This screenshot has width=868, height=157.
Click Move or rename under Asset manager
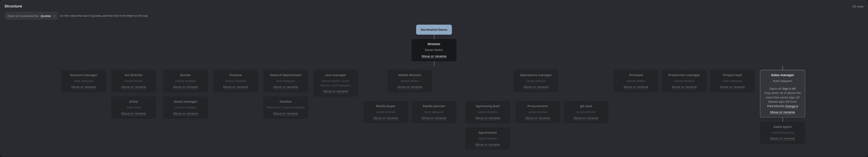pyautogui.click(x=185, y=114)
